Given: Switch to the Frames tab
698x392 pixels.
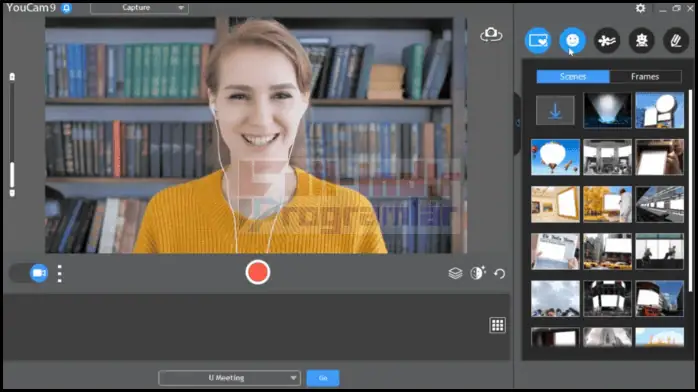Looking at the screenshot, I should click(645, 77).
